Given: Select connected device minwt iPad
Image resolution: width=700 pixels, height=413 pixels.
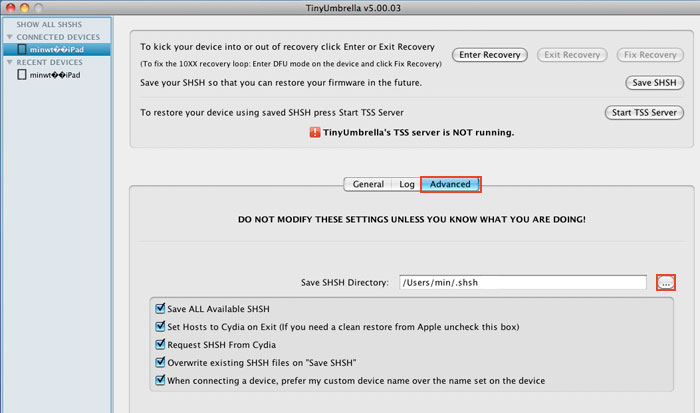Looking at the screenshot, I should pyautogui.click(x=57, y=49).
